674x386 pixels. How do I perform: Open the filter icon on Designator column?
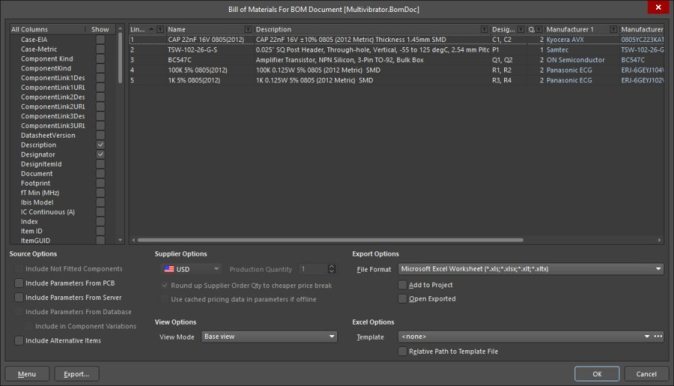click(x=521, y=29)
